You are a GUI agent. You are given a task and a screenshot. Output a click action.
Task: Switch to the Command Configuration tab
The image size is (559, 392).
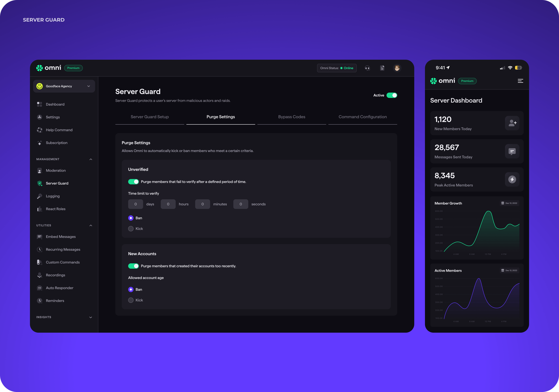coord(363,116)
